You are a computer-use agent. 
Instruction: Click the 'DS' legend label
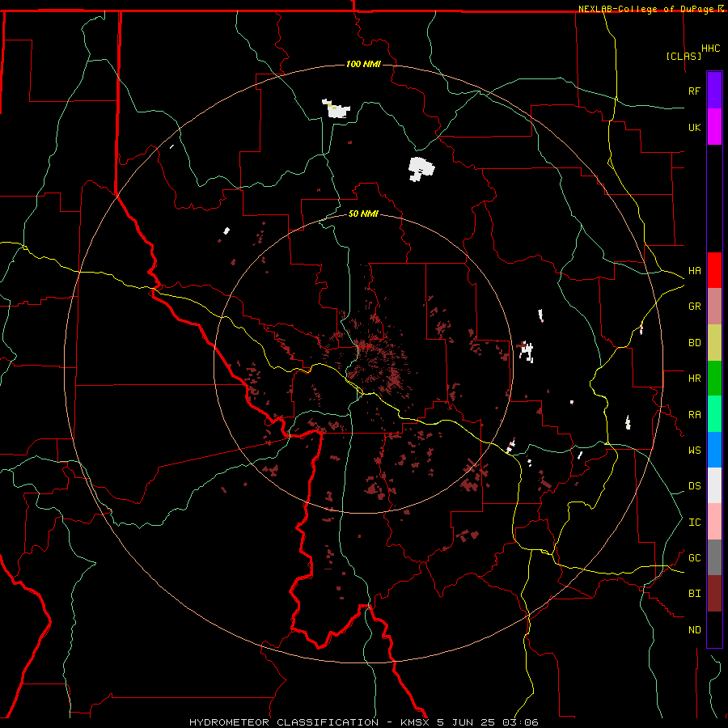[694, 486]
